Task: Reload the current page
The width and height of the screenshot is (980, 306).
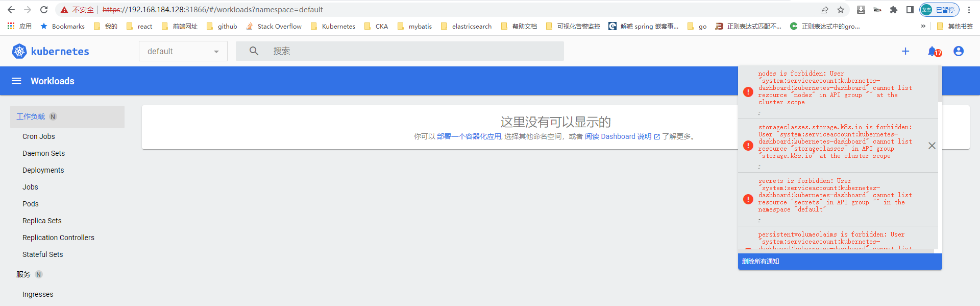Action: [44, 10]
